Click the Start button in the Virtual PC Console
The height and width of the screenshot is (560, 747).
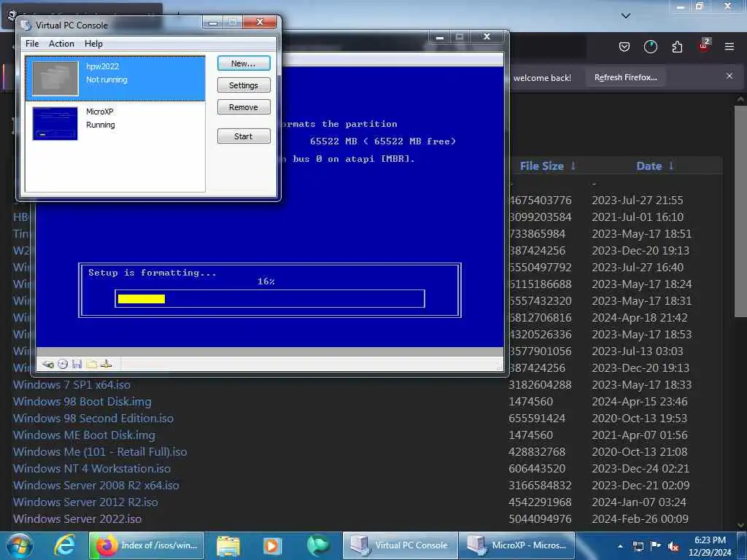coord(244,136)
